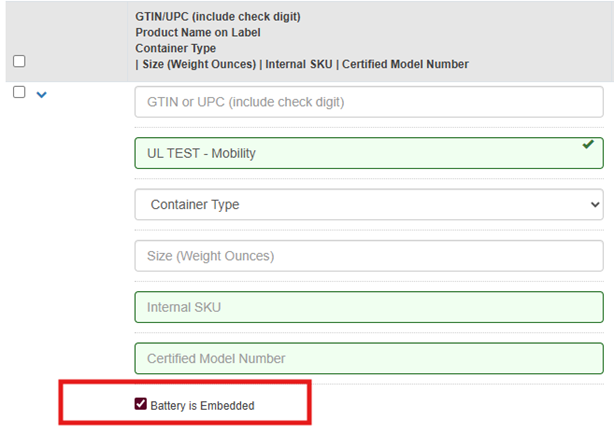Tick the select-all checkbox in the header row
The height and width of the screenshot is (448, 614).
(x=19, y=62)
